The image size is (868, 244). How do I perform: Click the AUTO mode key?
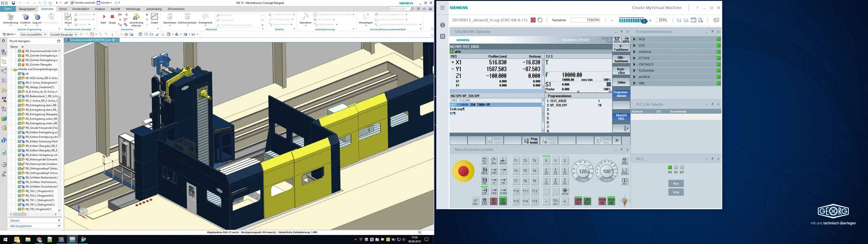click(484, 191)
